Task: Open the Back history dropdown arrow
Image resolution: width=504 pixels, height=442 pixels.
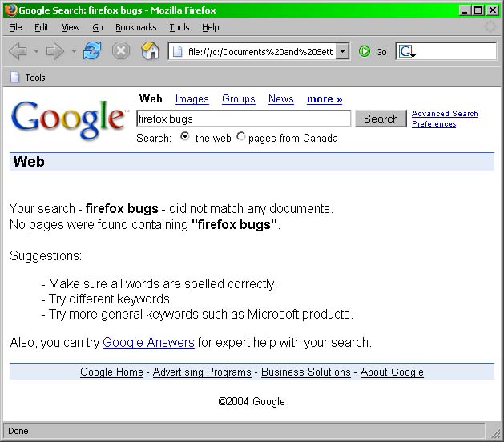Action: click(x=36, y=51)
